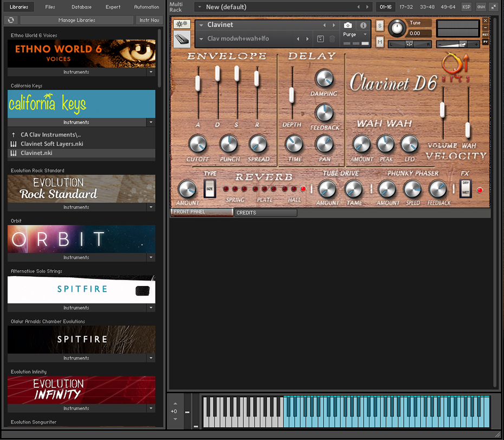Switch to the CREDITS tab
Viewport: 504px width, 440px height.
[x=266, y=213]
